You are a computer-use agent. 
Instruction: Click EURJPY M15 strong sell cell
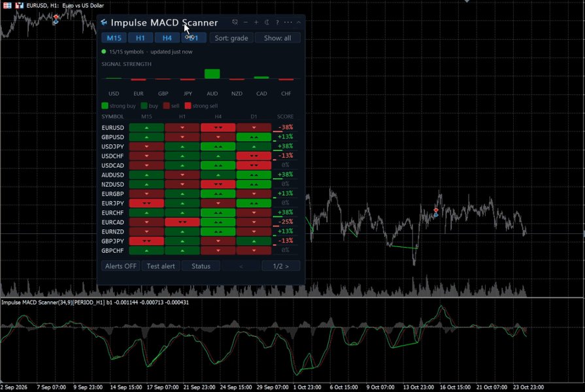(x=146, y=203)
